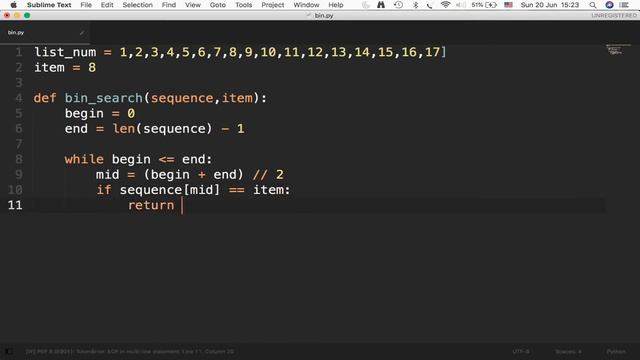
Task: Open the Selection menu
Action: point(138,5)
